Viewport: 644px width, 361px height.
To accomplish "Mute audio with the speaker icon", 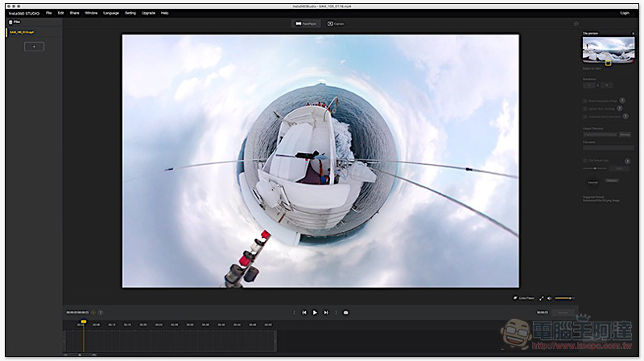I will [550, 297].
